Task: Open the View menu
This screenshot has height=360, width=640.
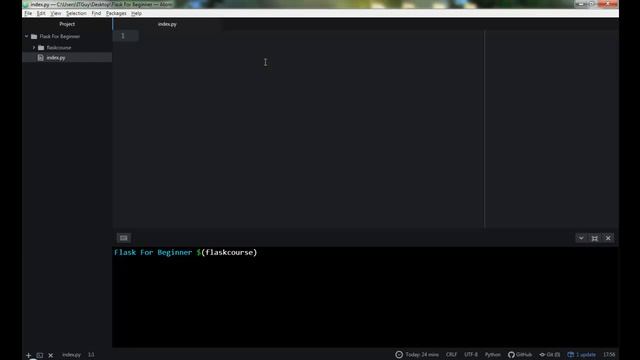Action: [x=56, y=13]
